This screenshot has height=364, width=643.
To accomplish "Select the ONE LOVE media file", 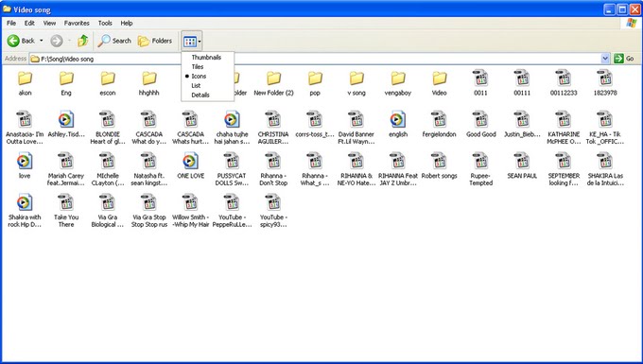I will point(190,166).
